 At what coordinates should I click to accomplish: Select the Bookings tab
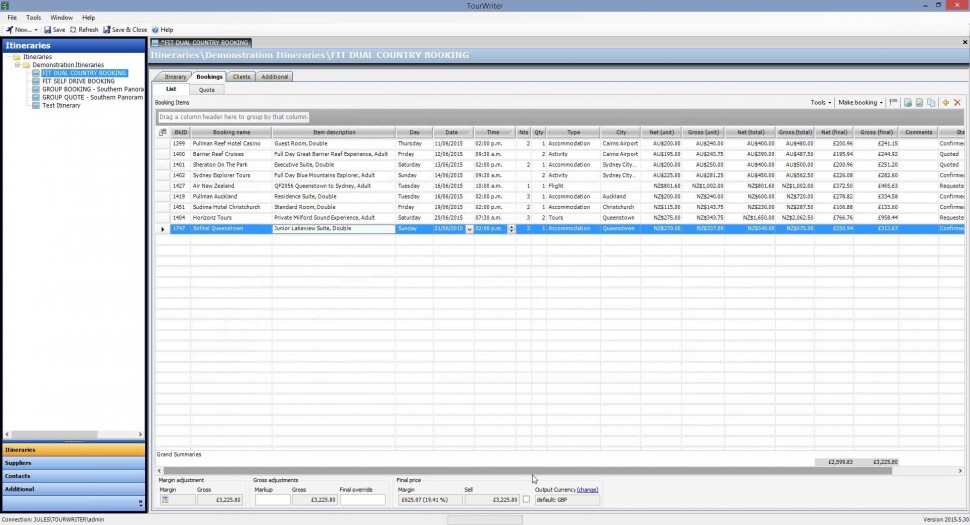(x=208, y=77)
